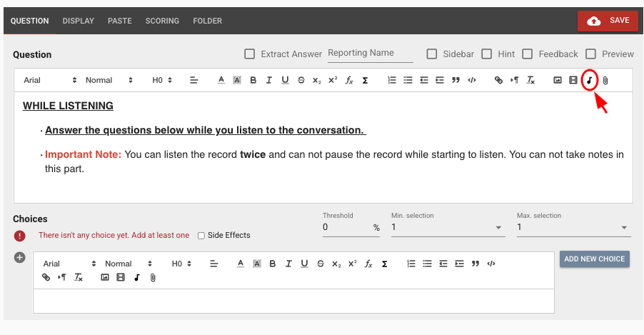The image size is (644, 335).
Task: Open the SCORING tab
Action: pyautogui.click(x=162, y=21)
